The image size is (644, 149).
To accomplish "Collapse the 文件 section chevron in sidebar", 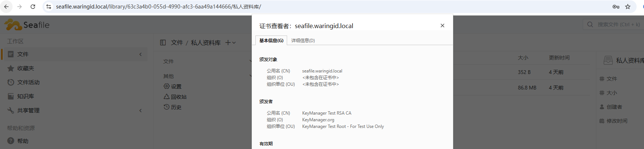I will click(141, 54).
